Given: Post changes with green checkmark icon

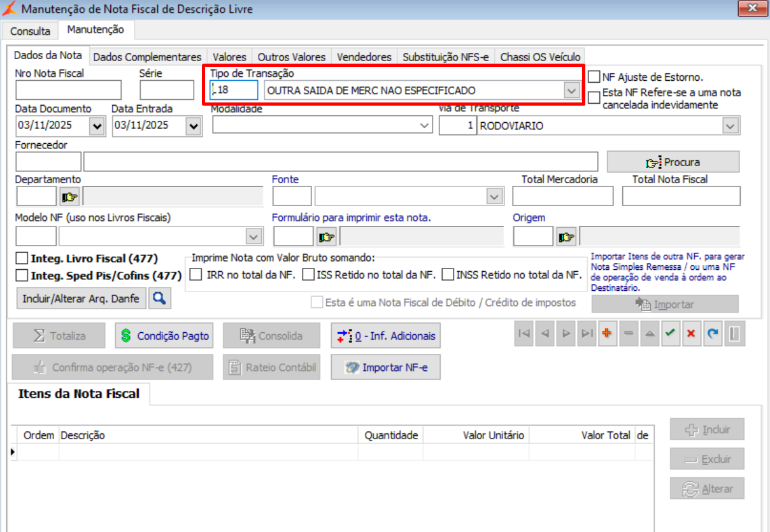Looking at the screenshot, I should pos(670,335).
